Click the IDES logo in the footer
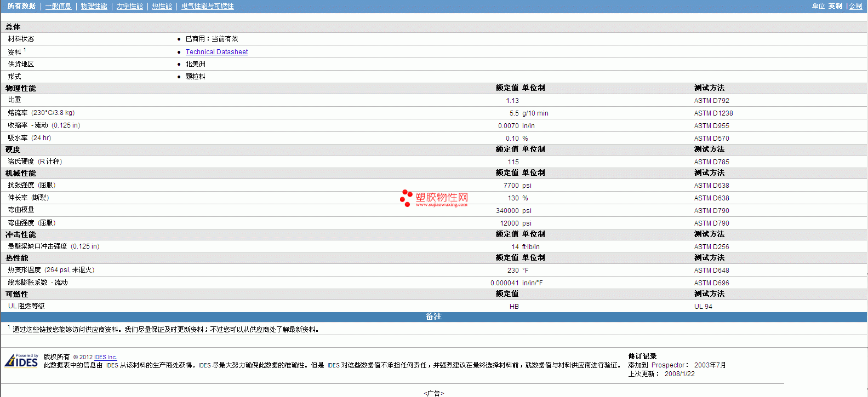 21,360
